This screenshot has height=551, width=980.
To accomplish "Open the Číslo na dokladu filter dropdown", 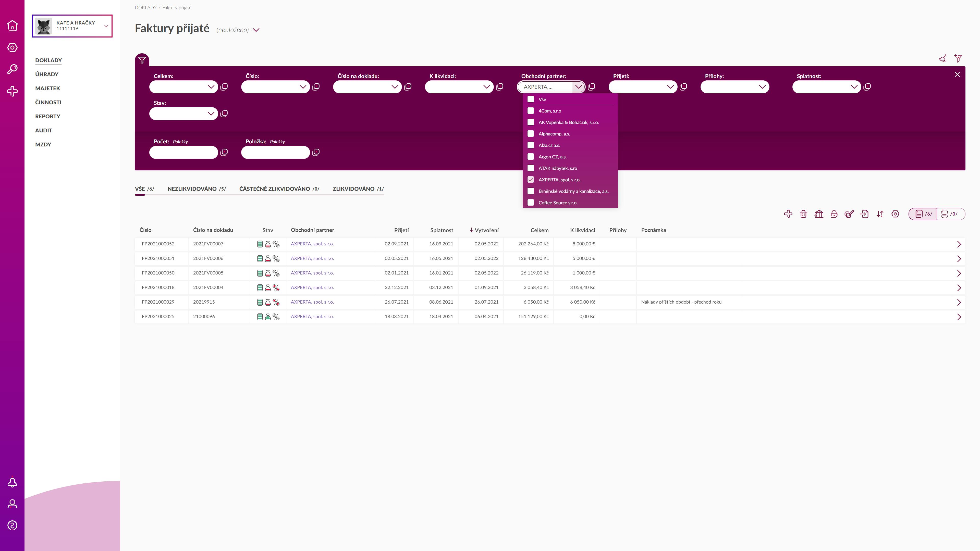I will click(395, 87).
